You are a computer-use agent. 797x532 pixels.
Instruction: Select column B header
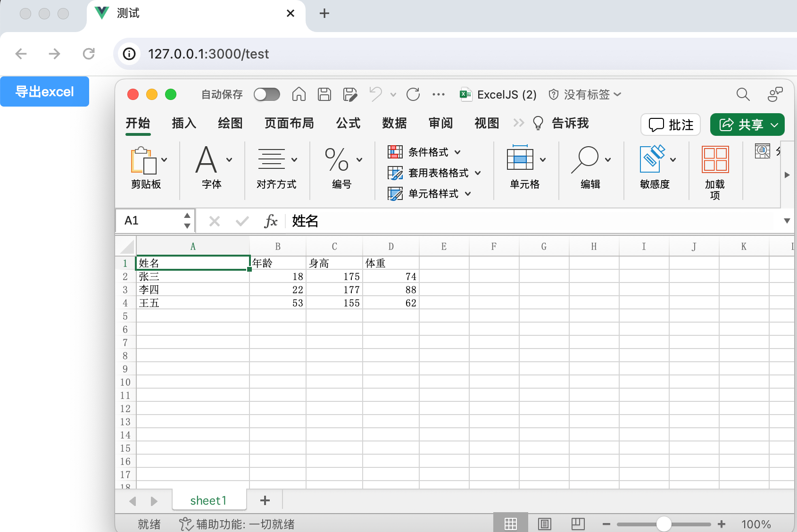(278, 247)
